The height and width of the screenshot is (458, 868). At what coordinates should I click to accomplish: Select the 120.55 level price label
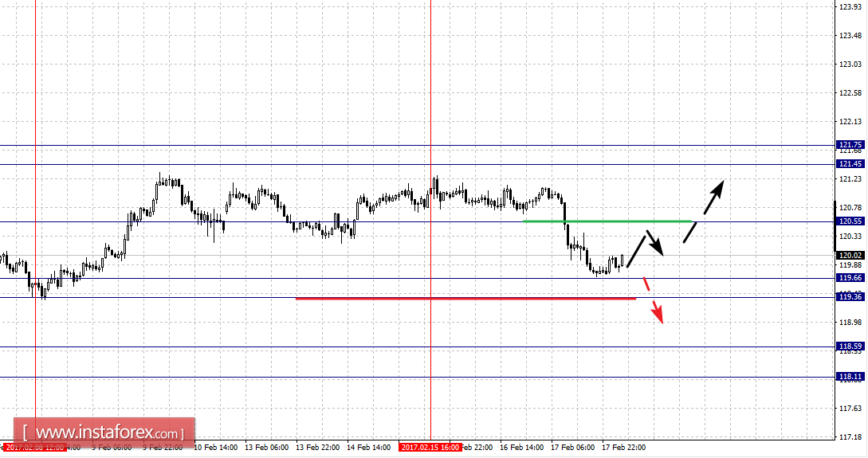(x=850, y=221)
